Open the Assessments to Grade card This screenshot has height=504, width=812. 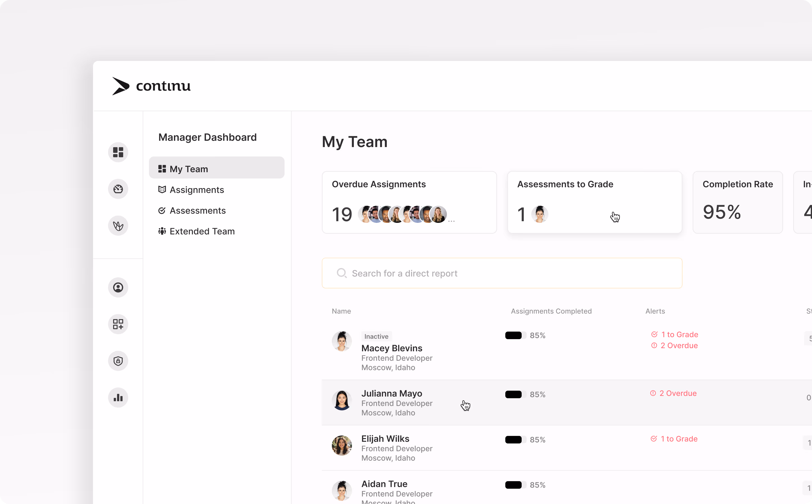coord(595,202)
